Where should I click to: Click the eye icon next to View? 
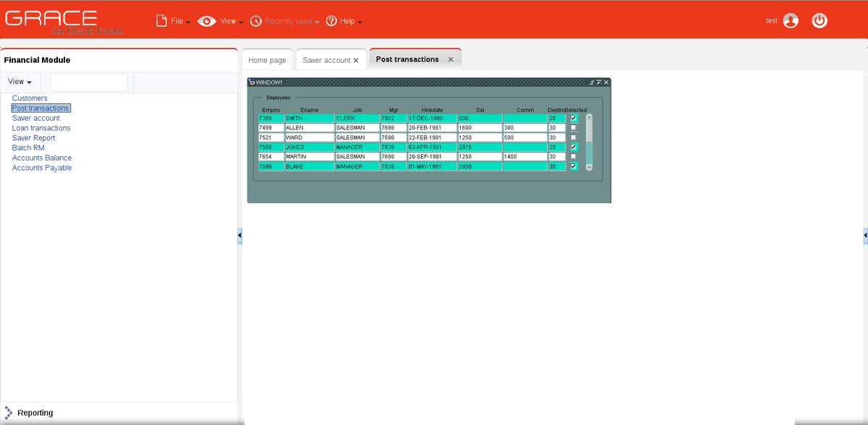click(x=206, y=20)
